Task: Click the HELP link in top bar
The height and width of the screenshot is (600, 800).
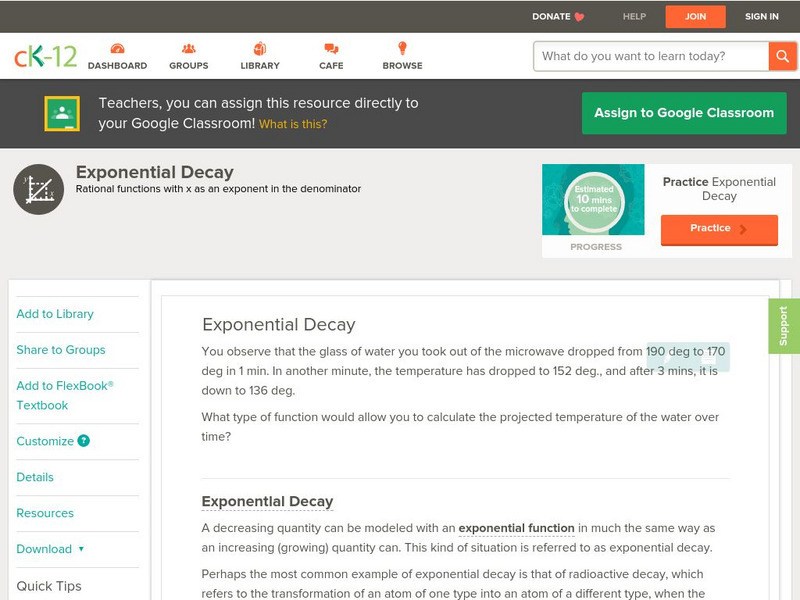Action: click(634, 17)
